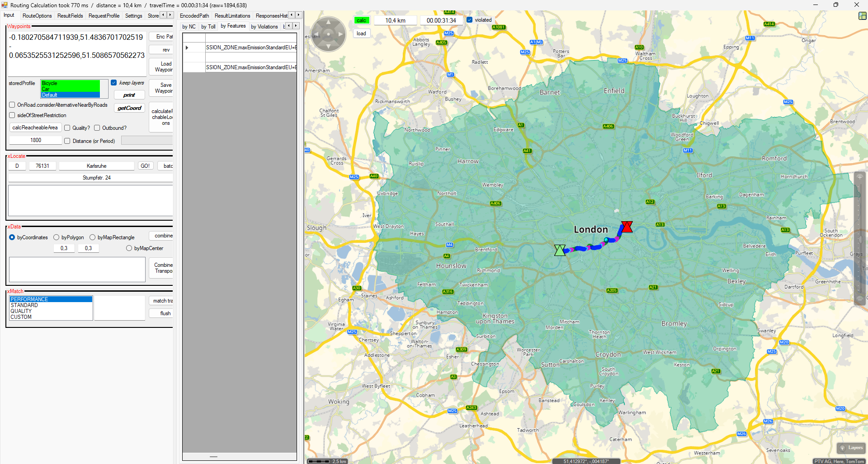Click the zoom in plus button

coord(860,177)
